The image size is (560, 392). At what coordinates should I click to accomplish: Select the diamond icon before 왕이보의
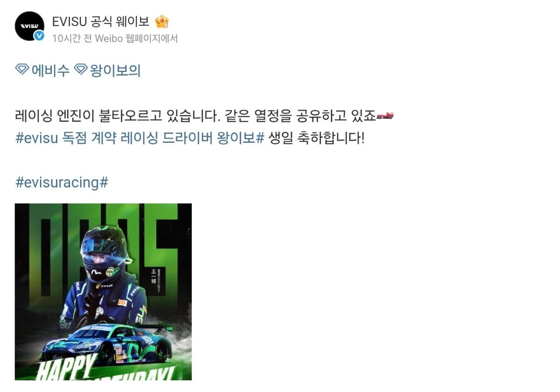pyautogui.click(x=81, y=70)
